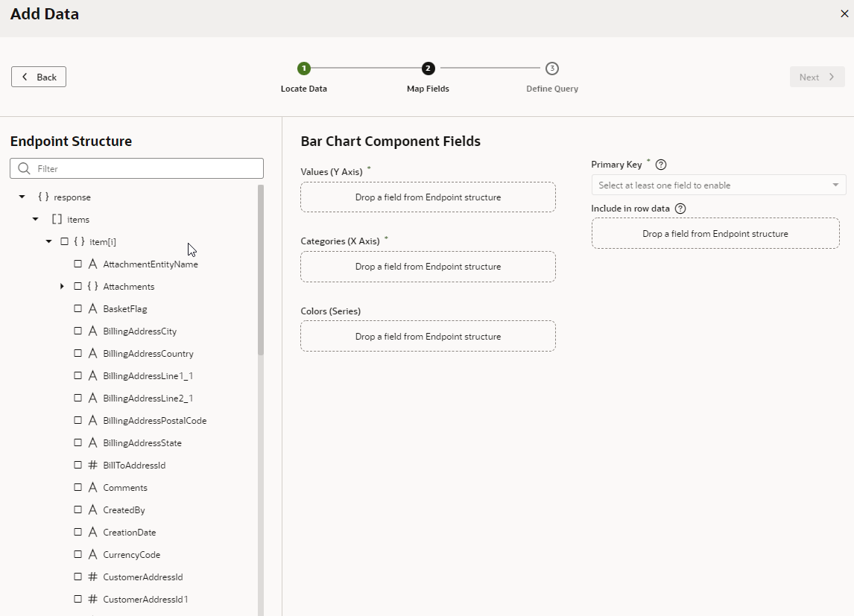
Task: Select step 3 Define Query
Action: 552,69
